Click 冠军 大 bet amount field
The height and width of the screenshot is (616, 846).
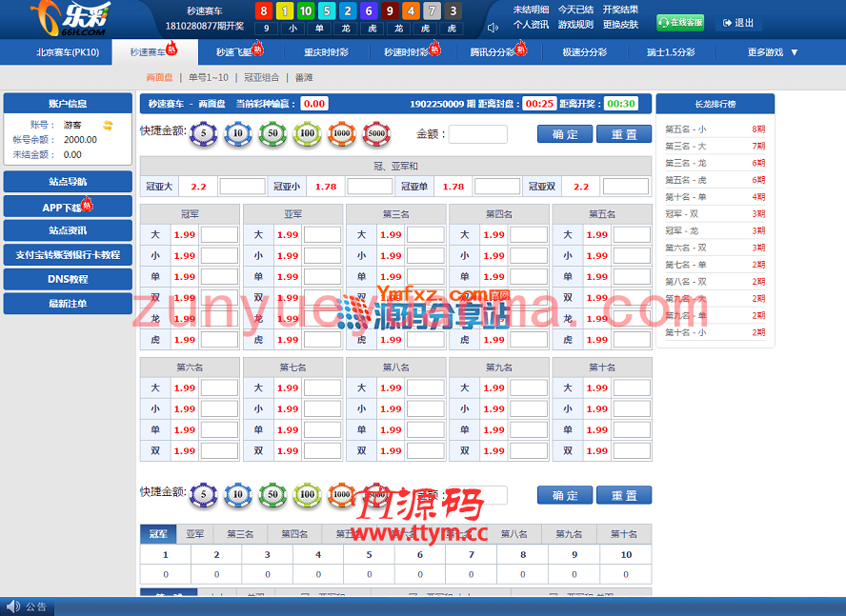click(219, 234)
